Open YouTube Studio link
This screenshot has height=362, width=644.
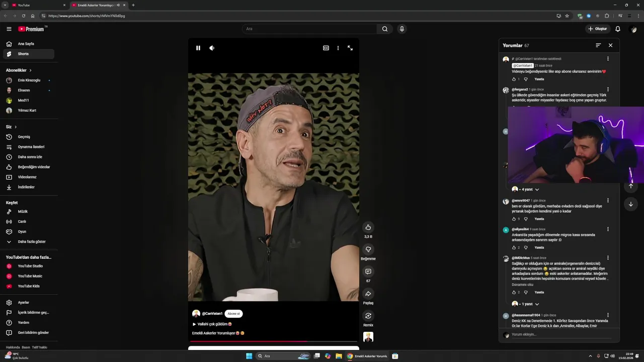(x=28, y=266)
